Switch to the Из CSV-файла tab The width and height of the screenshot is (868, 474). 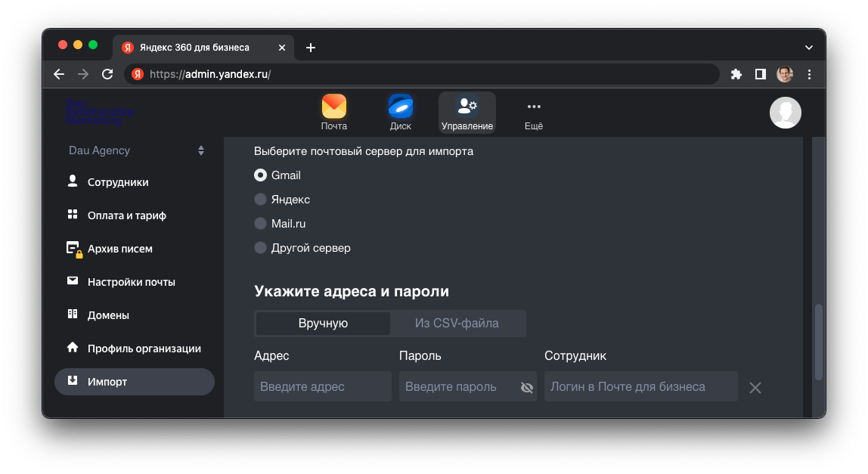pos(457,324)
